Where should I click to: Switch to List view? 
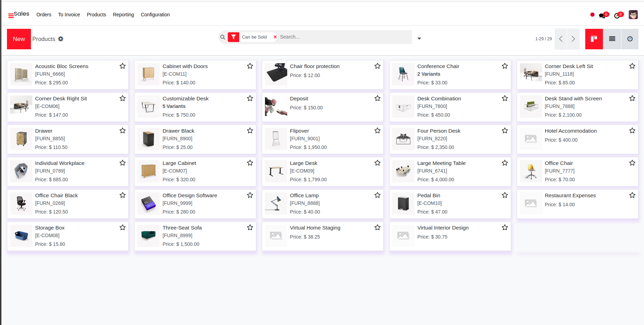coord(612,39)
